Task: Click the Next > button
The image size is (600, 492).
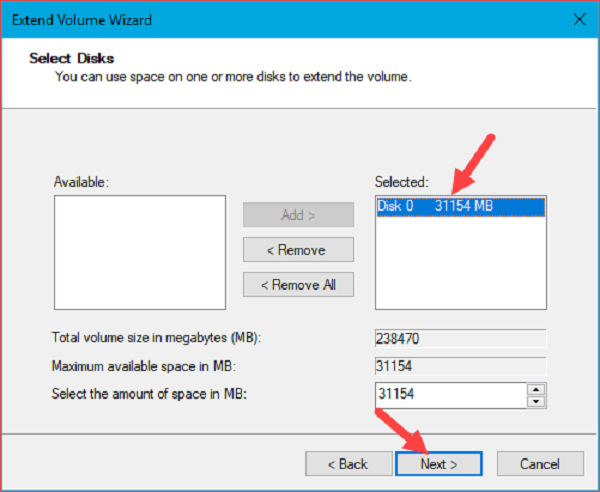Action: (439, 463)
